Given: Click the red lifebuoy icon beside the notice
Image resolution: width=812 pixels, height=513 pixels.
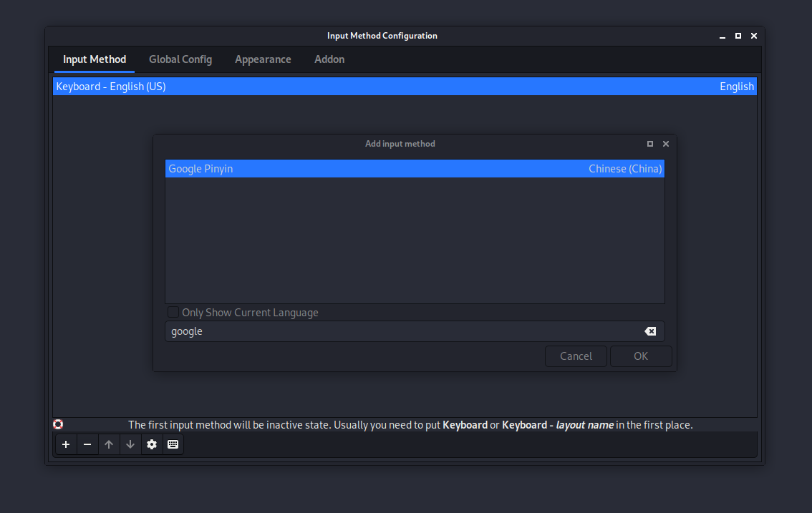Looking at the screenshot, I should pos(58,424).
